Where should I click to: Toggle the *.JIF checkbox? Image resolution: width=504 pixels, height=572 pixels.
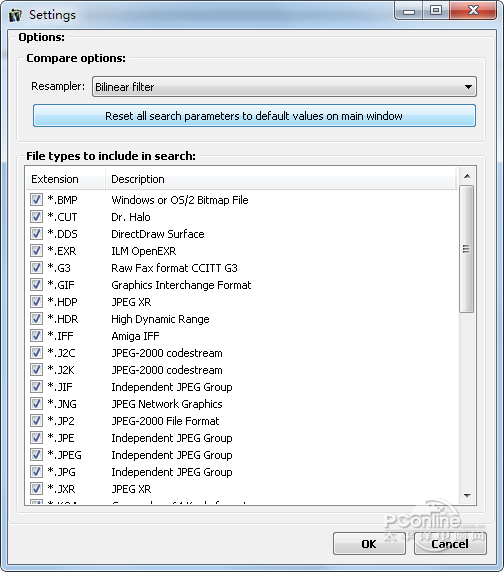36,387
